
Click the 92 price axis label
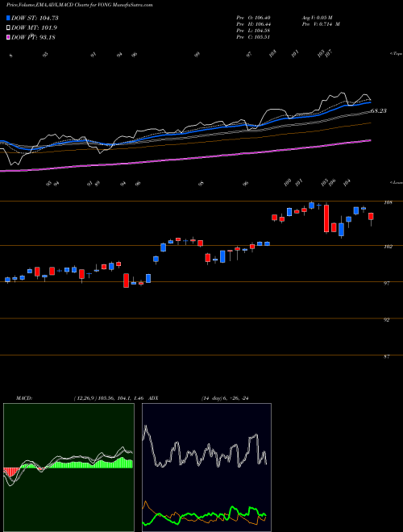tap(386, 320)
